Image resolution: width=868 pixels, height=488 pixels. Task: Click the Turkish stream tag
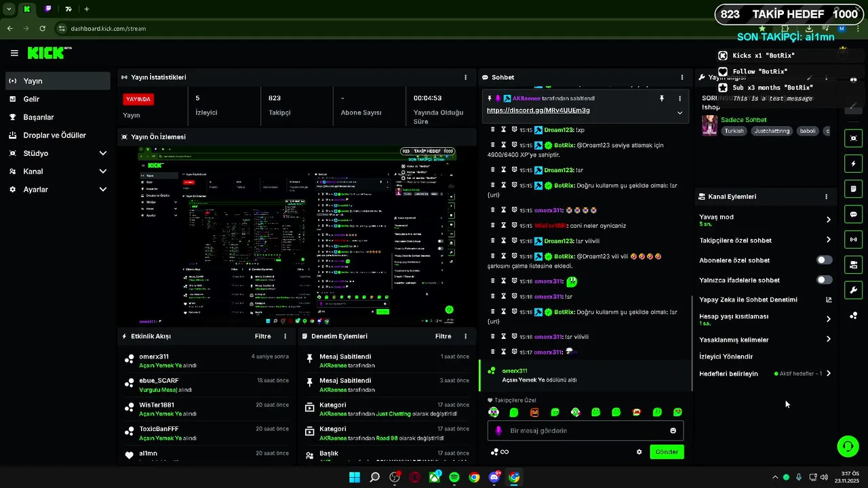tap(734, 131)
